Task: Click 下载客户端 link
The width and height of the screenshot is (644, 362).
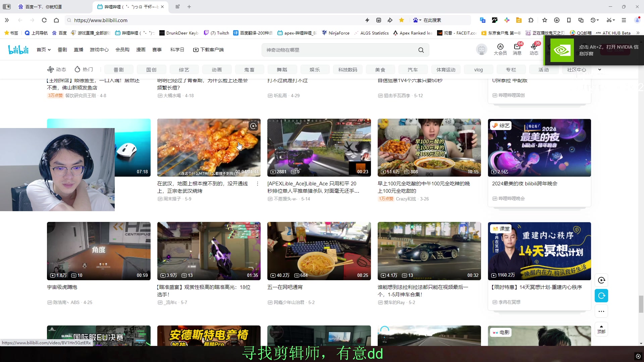Action: click(x=208, y=50)
